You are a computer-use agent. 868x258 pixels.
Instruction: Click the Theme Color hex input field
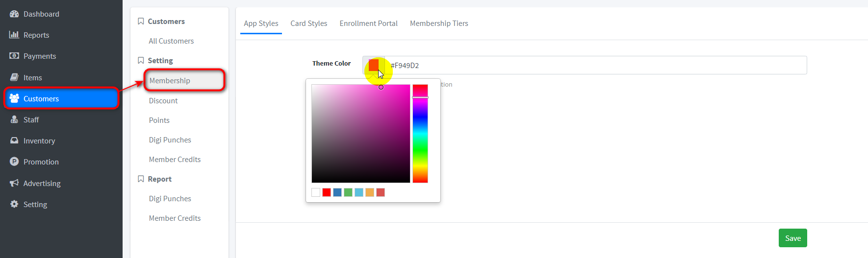click(596, 65)
